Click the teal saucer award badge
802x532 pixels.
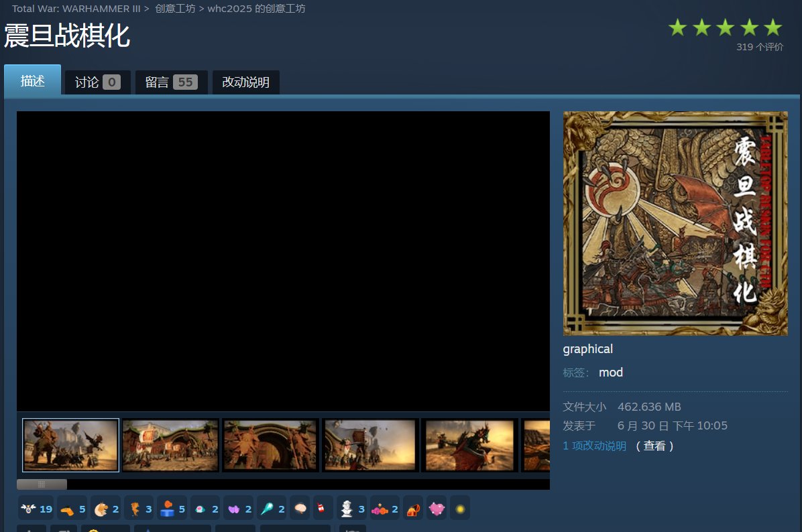[206, 509]
